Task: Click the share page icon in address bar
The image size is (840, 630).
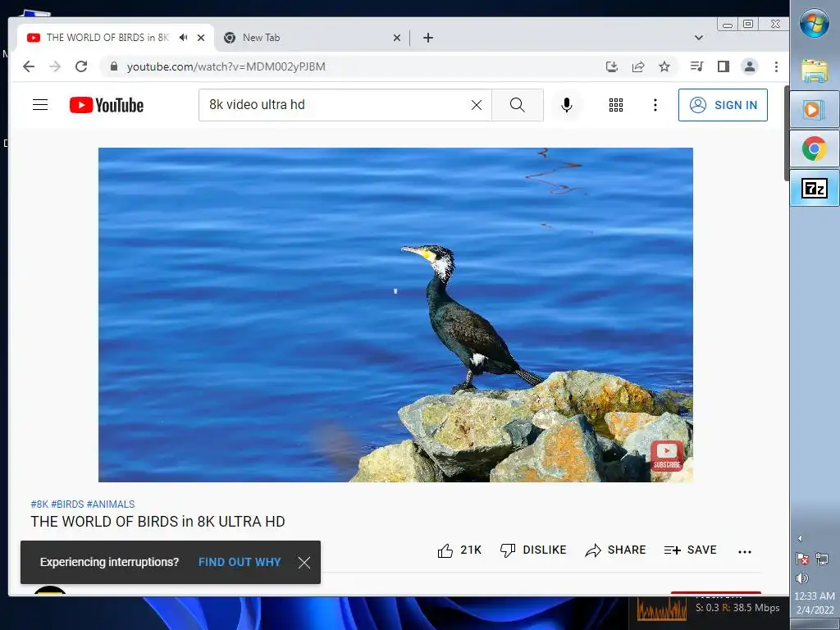Action: (638, 66)
